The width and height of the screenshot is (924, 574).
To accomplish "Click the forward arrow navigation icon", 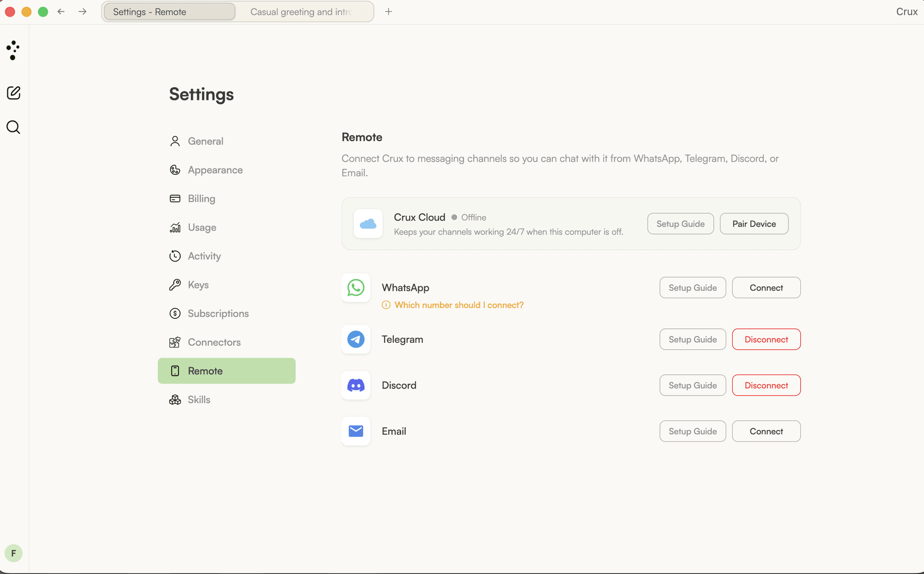I will [x=82, y=12].
